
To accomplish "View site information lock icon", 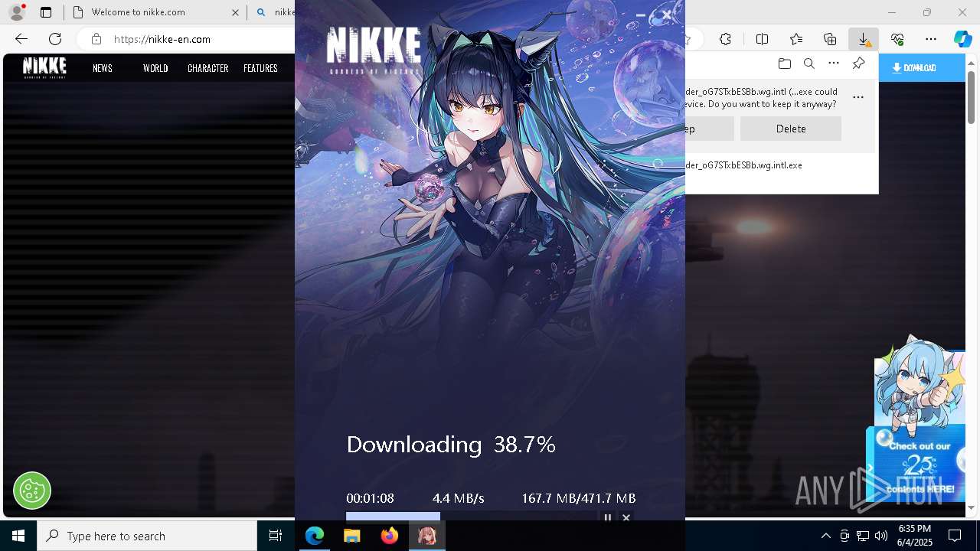I will coord(96,39).
